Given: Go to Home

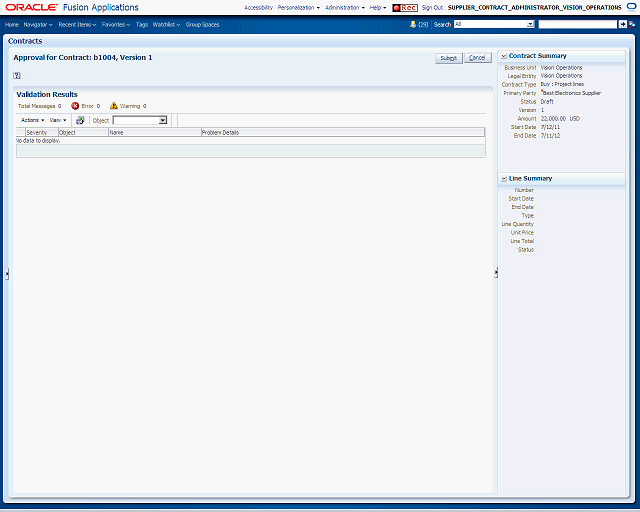Looking at the screenshot, I should [x=12, y=24].
